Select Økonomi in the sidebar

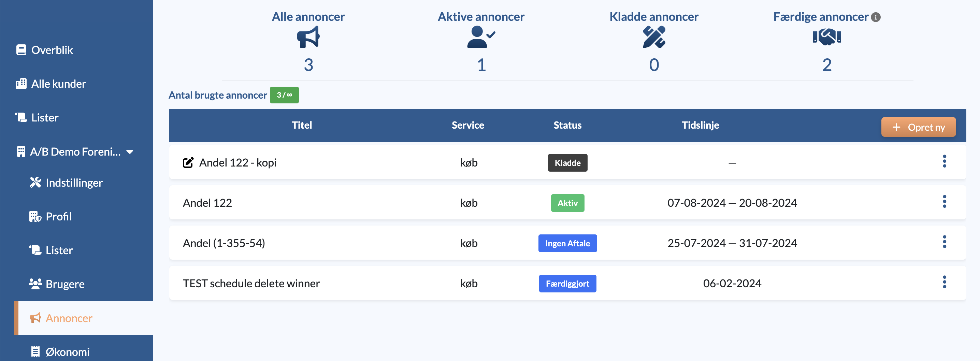(x=60, y=352)
